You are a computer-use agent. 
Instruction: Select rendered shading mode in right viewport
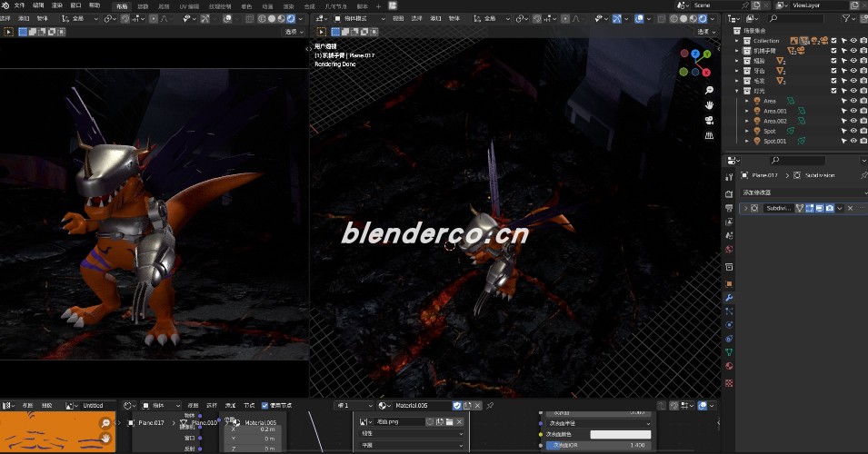(x=703, y=18)
